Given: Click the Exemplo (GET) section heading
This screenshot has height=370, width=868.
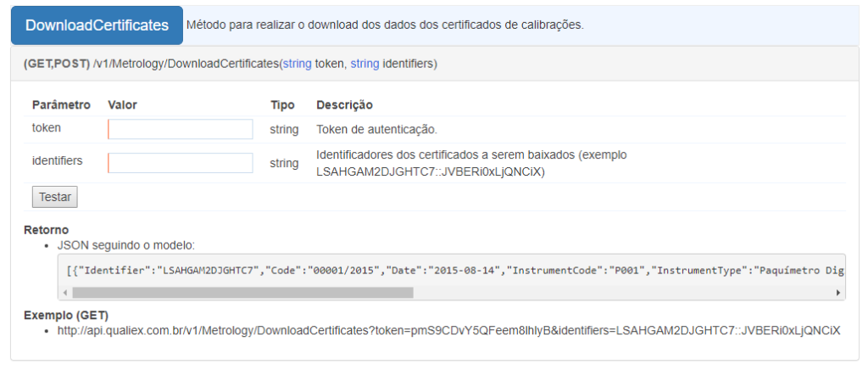Looking at the screenshot, I should 66,315.
